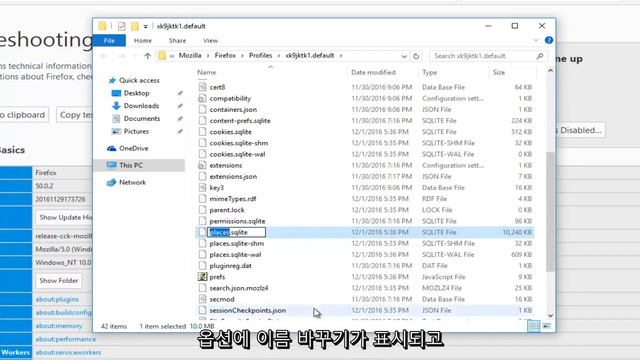Click the Properties quick access toolbar icon
This screenshot has height=360, width=640.
click(x=122, y=26)
